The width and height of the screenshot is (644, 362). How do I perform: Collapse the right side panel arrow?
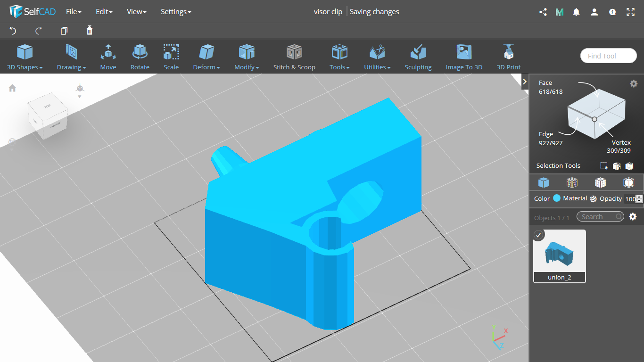coord(525,82)
